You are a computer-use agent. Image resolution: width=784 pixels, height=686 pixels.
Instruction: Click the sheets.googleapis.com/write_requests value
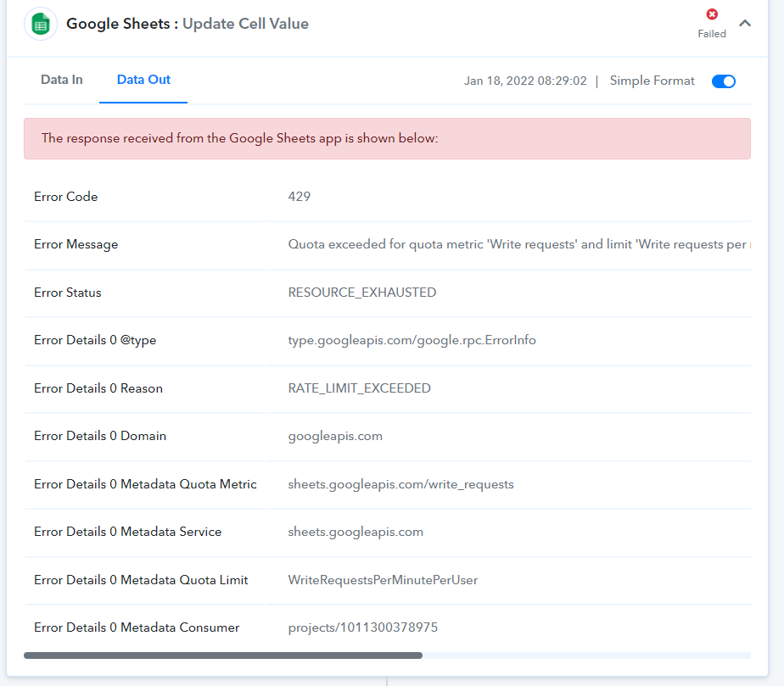point(400,484)
